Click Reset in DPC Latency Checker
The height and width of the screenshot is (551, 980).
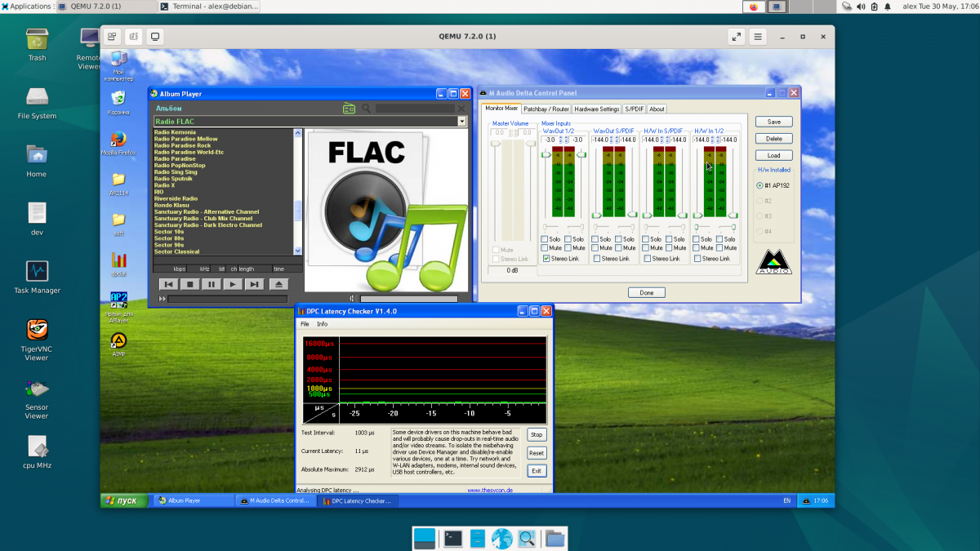point(537,453)
